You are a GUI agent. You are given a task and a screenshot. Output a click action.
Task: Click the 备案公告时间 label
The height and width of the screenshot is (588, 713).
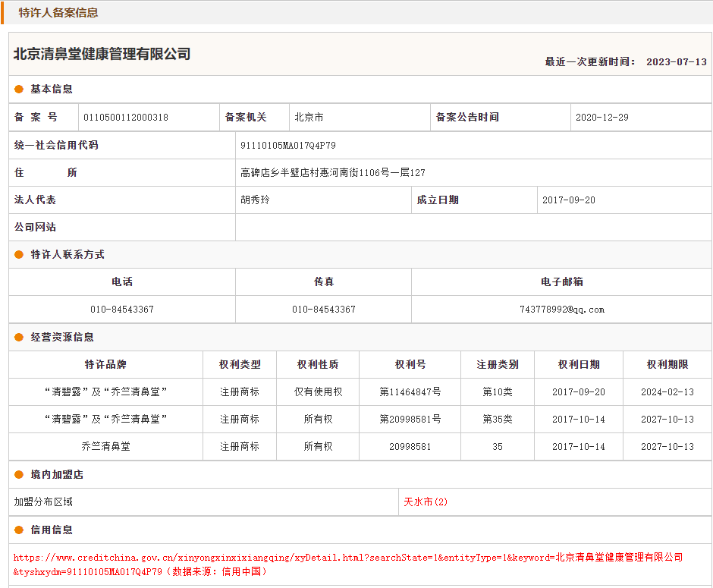click(467, 118)
